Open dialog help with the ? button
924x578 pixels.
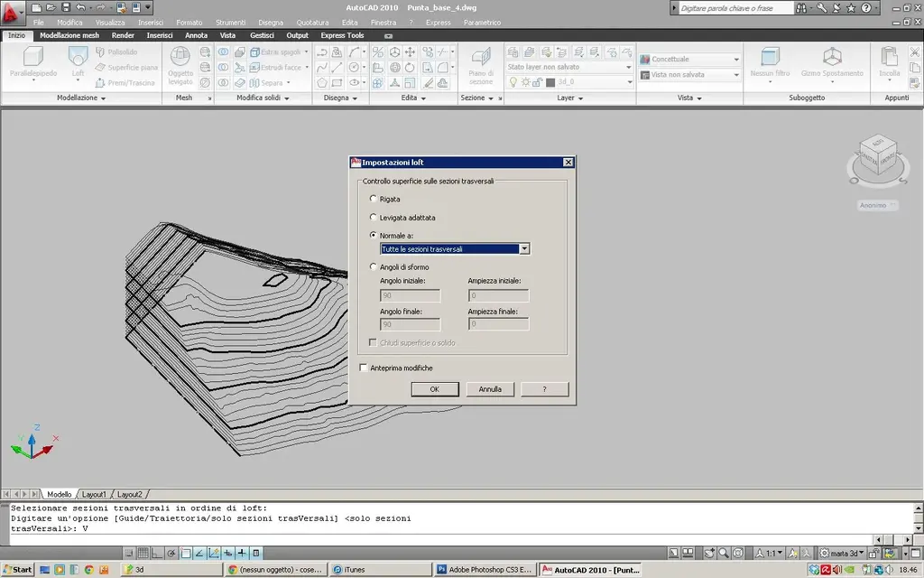point(544,389)
